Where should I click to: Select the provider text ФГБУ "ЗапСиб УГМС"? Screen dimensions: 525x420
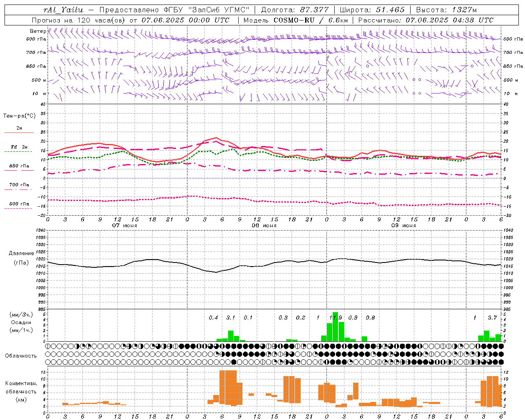pos(207,10)
